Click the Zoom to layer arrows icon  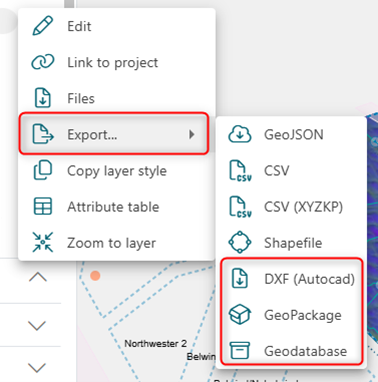point(43,242)
